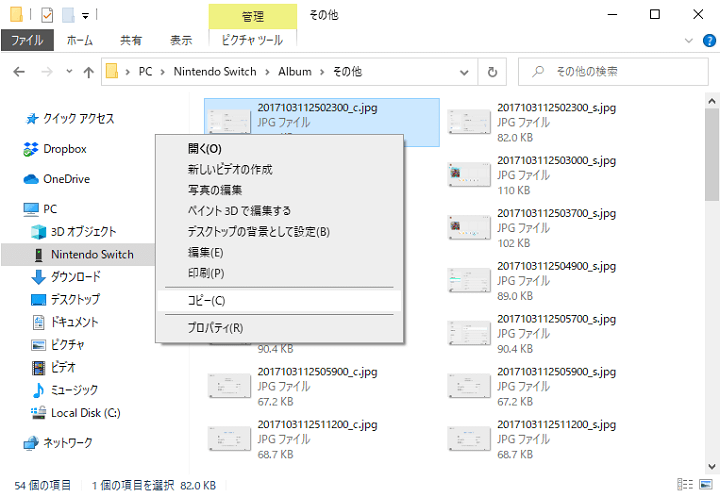
Task: Click the Local Disk (C:) drive icon
Action: click(x=39, y=412)
